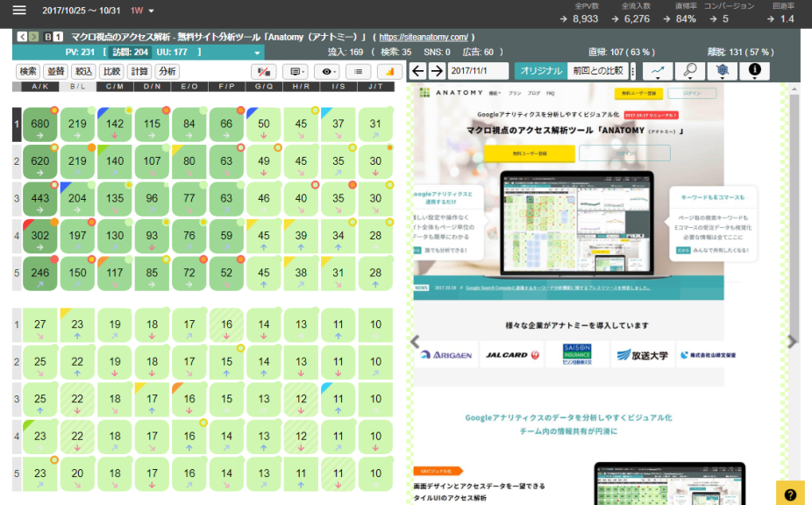The image size is (812, 505).
Task: Click the 比較 compare button
Action: (x=112, y=72)
